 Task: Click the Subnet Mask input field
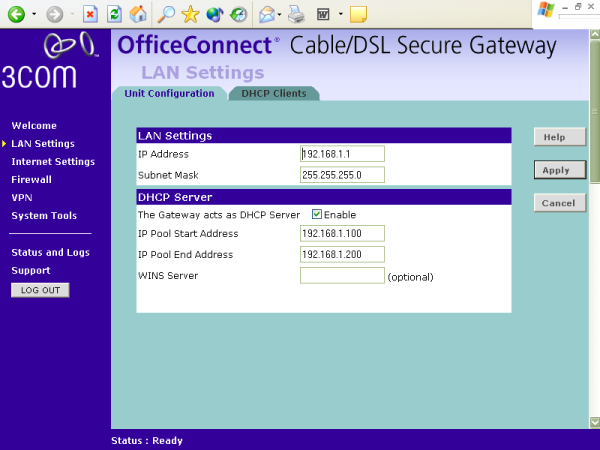click(342, 175)
